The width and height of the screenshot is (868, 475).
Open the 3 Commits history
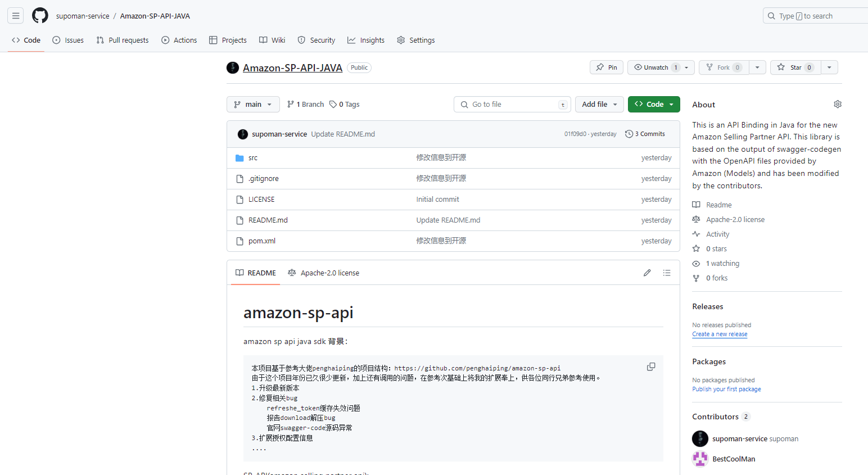tap(645, 134)
